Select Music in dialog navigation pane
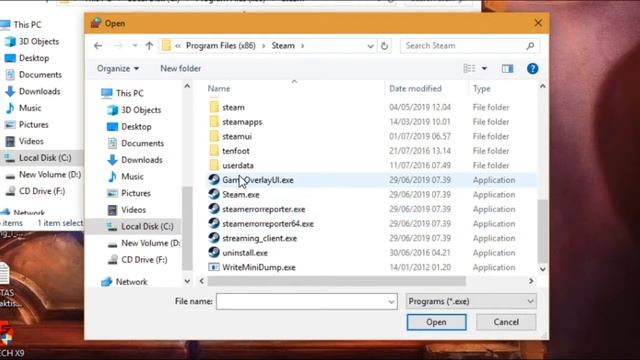The width and height of the screenshot is (640, 360). pyautogui.click(x=132, y=177)
